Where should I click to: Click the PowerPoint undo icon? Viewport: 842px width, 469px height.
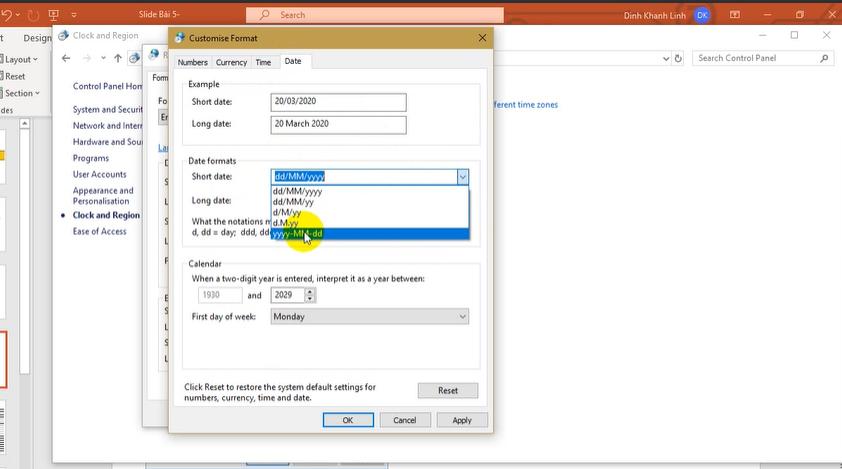8,15
